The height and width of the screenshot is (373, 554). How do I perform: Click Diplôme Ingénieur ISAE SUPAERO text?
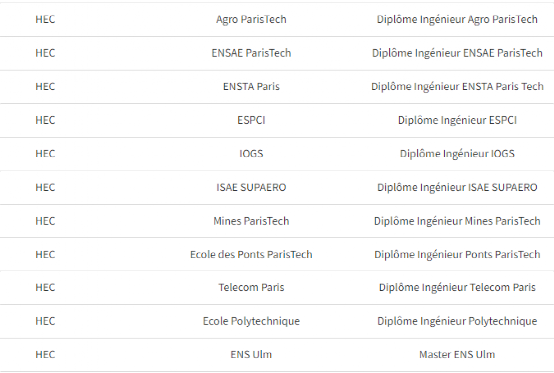[x=457, y=187]
